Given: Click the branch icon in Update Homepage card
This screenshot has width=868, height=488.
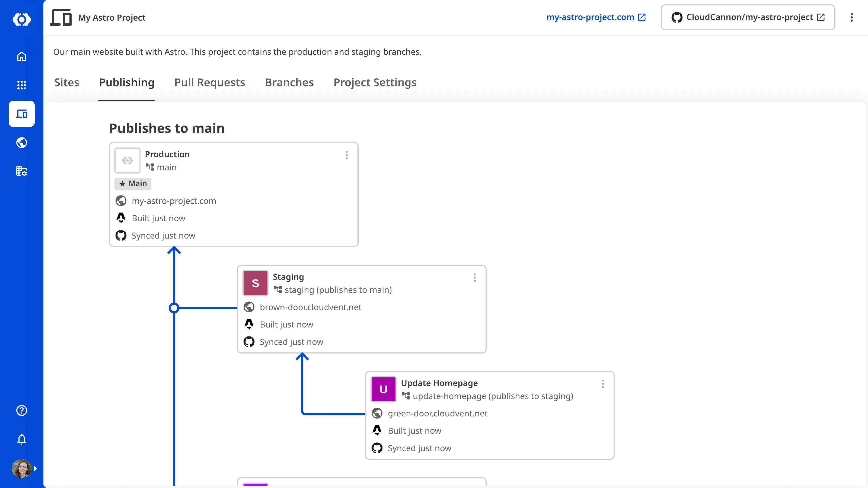Looking at the screenshot, I should [x=406, y=396].
